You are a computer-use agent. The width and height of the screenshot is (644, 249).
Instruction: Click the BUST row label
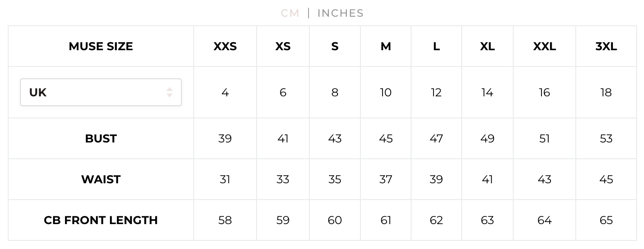[101, 139]
